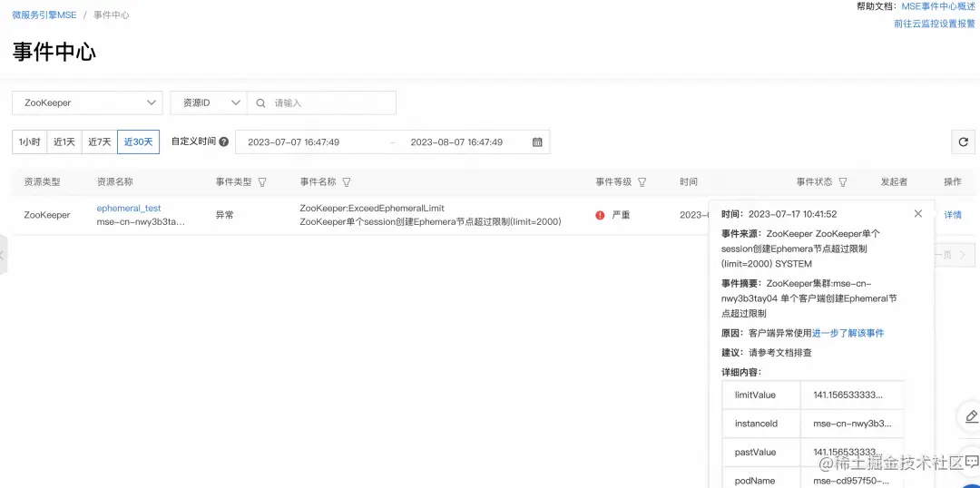Screen dimensions: 980x488
Task: Click the refresh icon button
Action: point(963,142)
